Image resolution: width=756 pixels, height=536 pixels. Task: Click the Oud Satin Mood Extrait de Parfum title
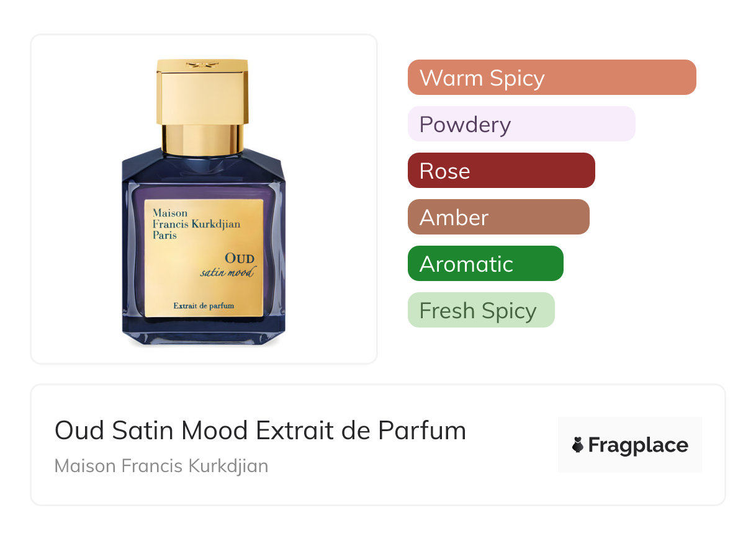[x=260, y=430]
